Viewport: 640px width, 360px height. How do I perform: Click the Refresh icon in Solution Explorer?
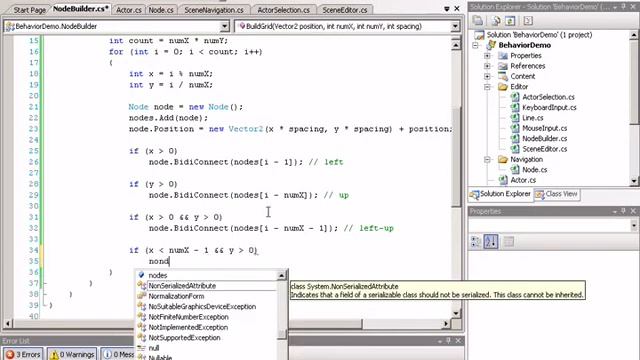coord(510,20)
